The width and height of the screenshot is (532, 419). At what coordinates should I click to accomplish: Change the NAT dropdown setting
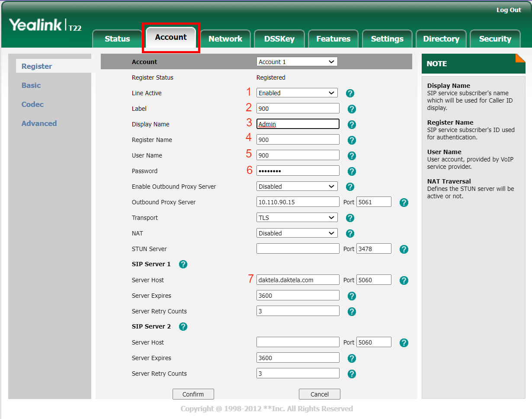297,233
